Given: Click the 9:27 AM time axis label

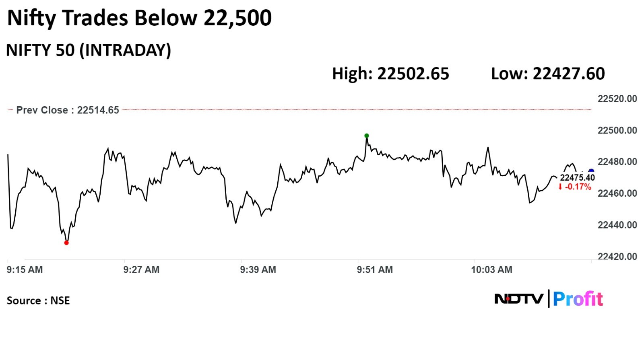Looking at the screenshot, I should (141, 269).
